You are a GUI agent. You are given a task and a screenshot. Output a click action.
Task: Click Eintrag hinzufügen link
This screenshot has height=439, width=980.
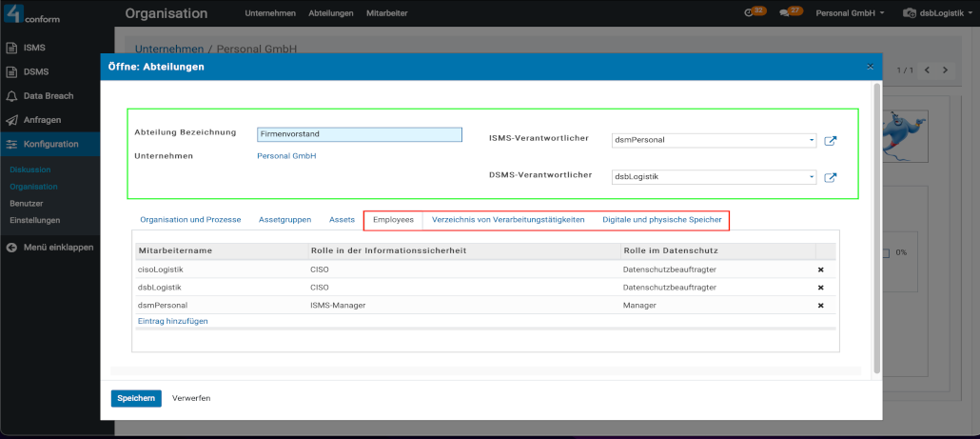coord(173,322)
